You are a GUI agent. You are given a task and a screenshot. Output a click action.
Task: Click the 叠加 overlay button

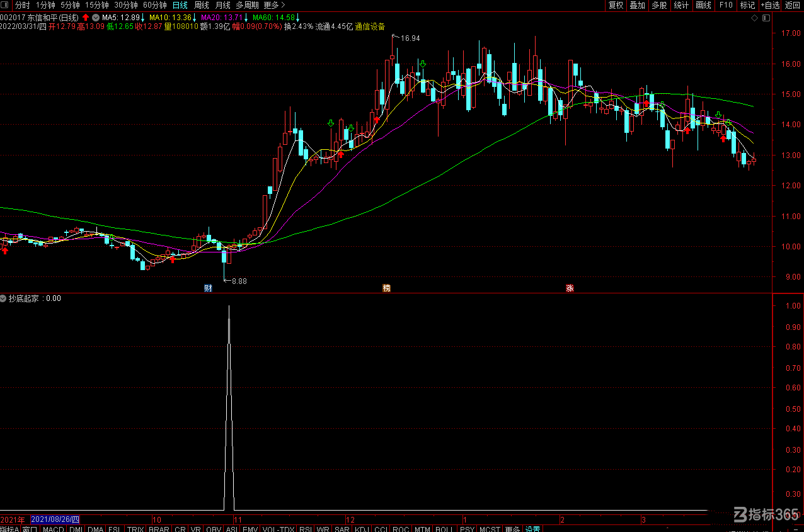pyautogui.click(x=638, y=5)
